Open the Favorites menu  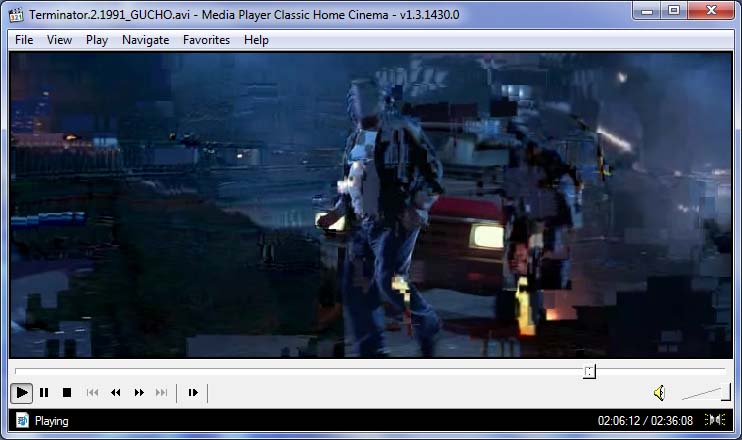pyautogui.click(x=206, y=40)
